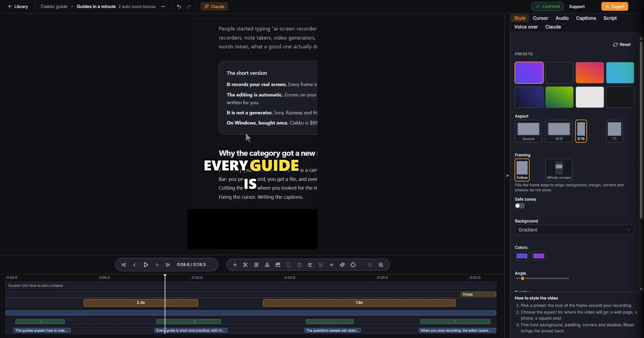Select Whole screen framing
The height and width of the screenshot is (338, 644).
pos(559,170)
